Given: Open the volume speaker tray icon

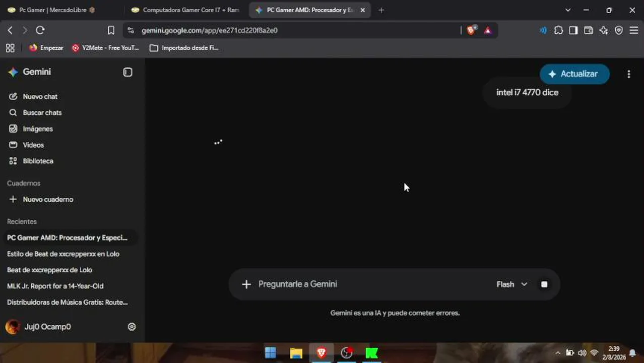Looking at the screenshot, I should [582, 353].
